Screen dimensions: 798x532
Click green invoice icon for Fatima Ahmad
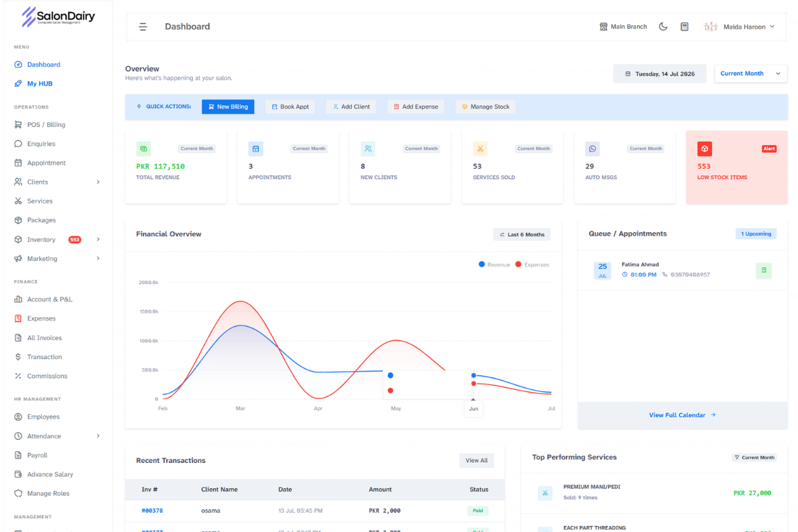763,270
